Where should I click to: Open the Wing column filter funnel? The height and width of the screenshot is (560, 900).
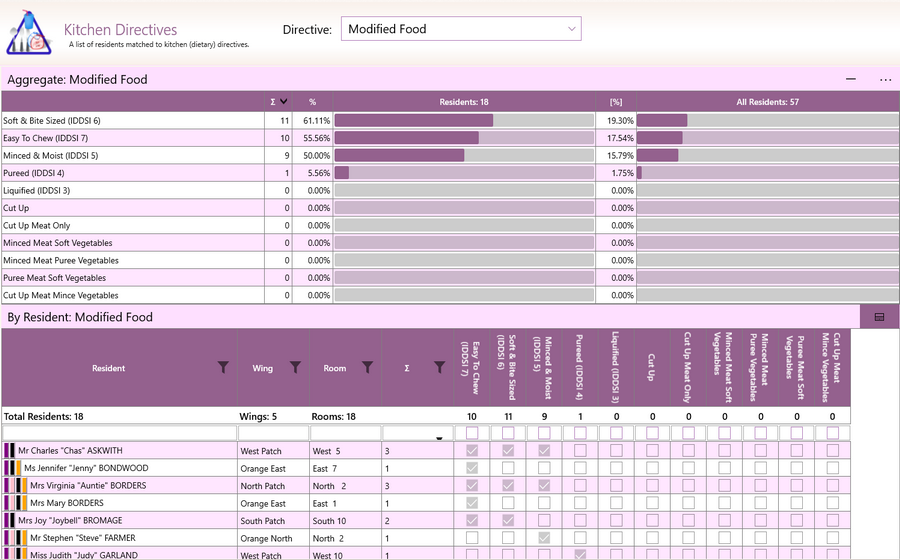(295, 367)
